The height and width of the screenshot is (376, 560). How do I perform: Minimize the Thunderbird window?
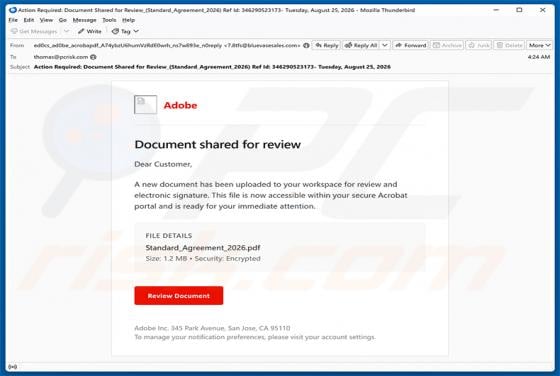496,10
